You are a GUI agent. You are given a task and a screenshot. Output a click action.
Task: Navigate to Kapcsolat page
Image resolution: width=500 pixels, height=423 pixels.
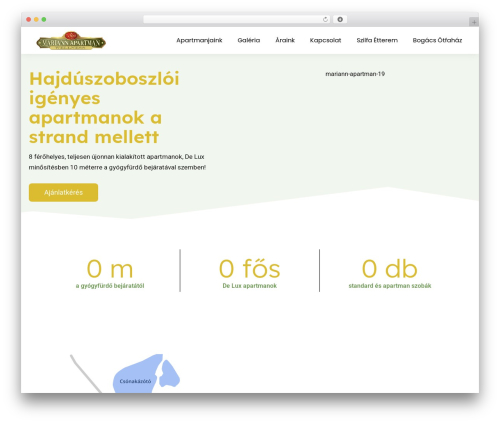coord(325,40)
